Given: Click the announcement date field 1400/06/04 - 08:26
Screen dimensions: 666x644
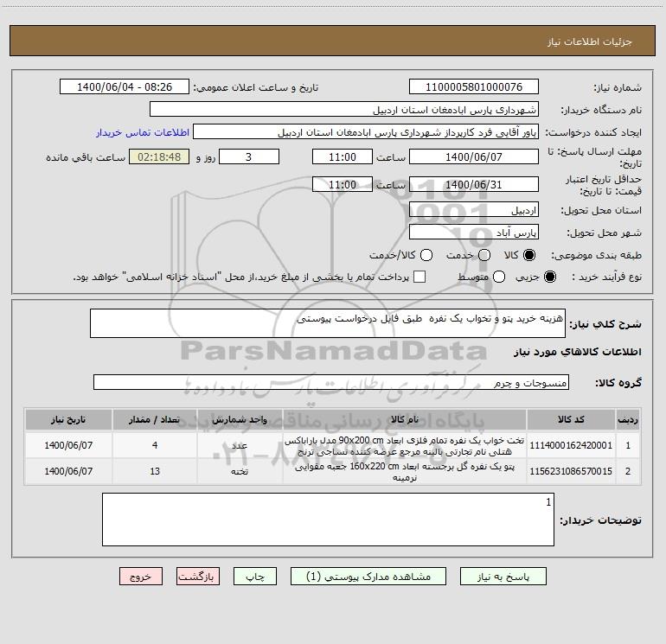Looking at the screenshot, I should tap(125, 86).
